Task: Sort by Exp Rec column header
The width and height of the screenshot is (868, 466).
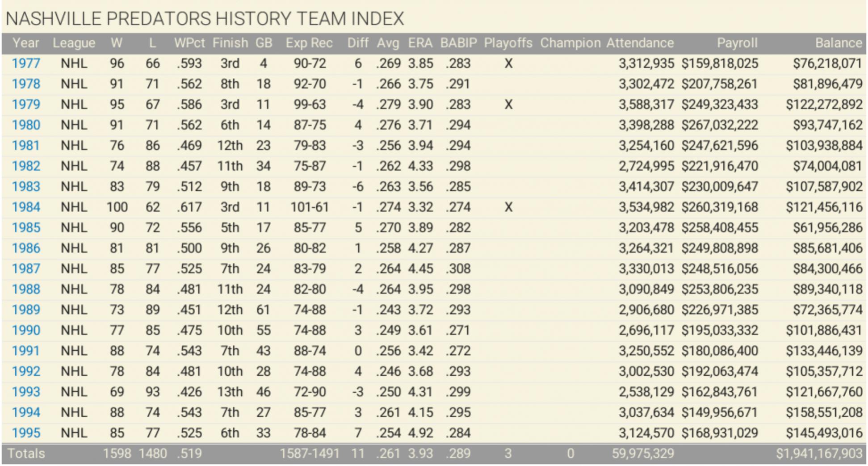Action: click(x=309, y=43)
